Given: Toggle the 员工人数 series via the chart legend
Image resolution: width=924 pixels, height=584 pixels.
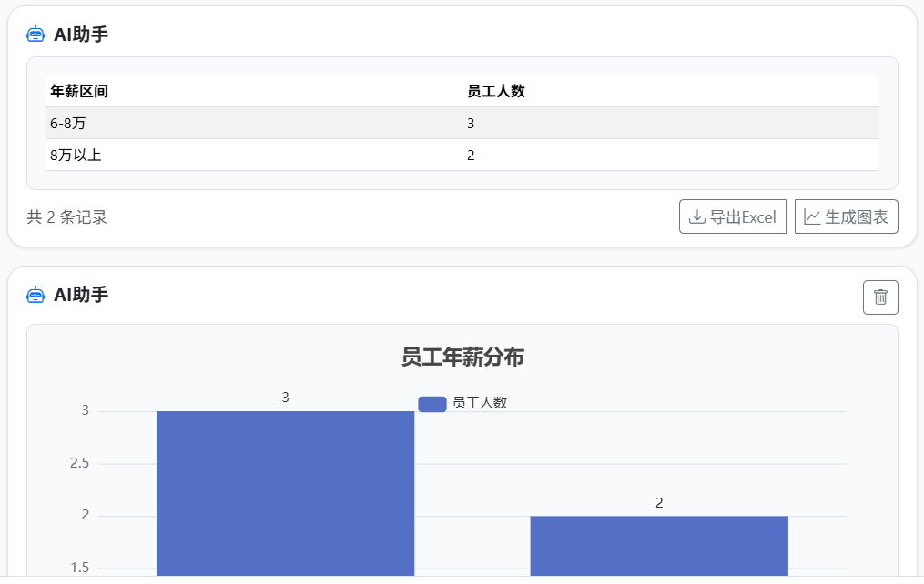Looking at the screenshot, I should (x=464, y=402).
